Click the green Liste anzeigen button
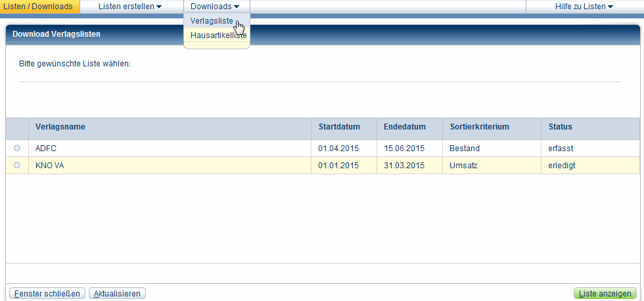 click(x=605, y=294)
